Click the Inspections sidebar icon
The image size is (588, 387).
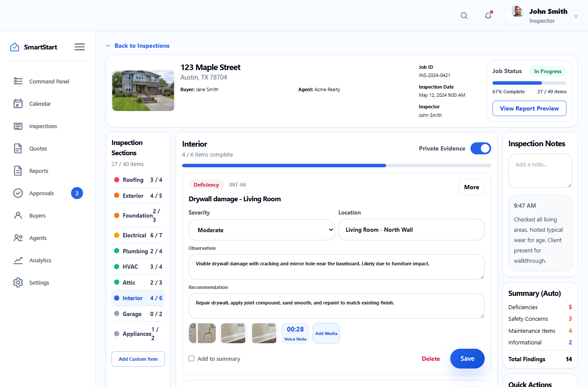pyautogui.click(x=18, y=126)
